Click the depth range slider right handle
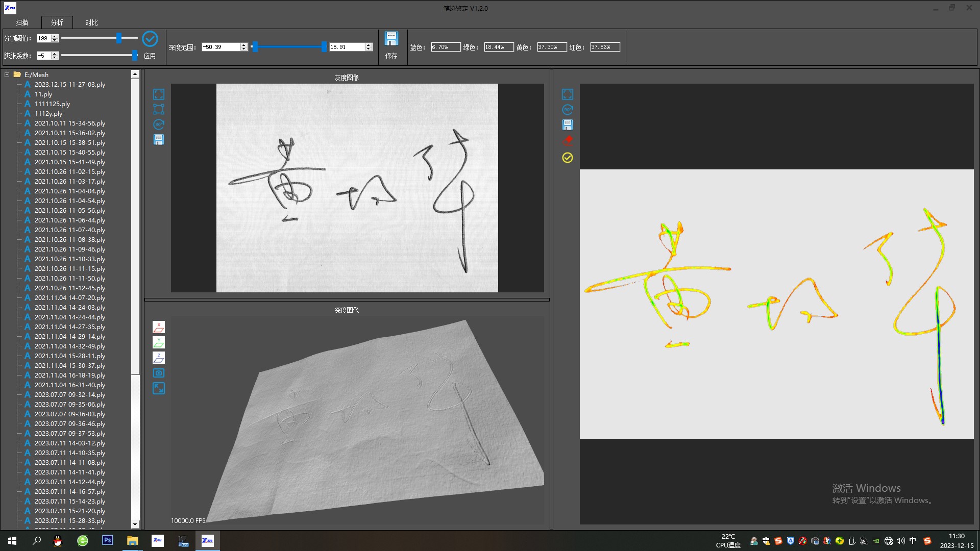This screenshot has height=551, width=980. pyautogui.click(x=324, y=47)
